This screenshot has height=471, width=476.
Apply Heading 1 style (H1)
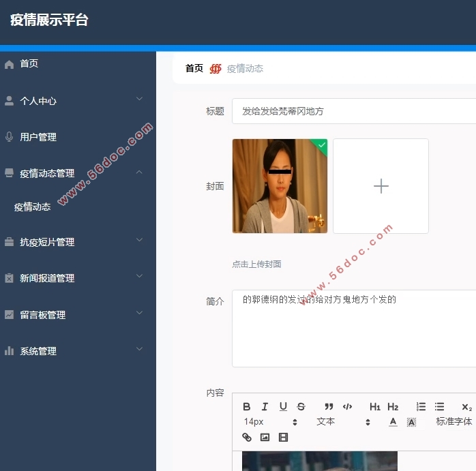click(374, 406)
